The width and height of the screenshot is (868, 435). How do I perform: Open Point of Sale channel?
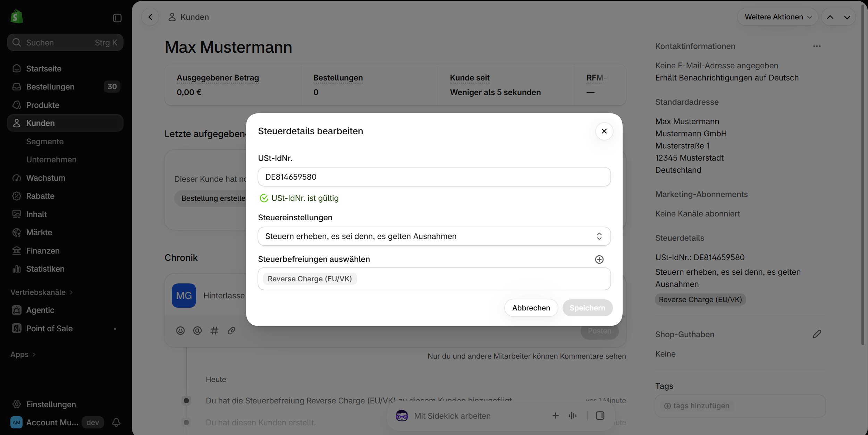pyautogui.click(x=65, y=329)
